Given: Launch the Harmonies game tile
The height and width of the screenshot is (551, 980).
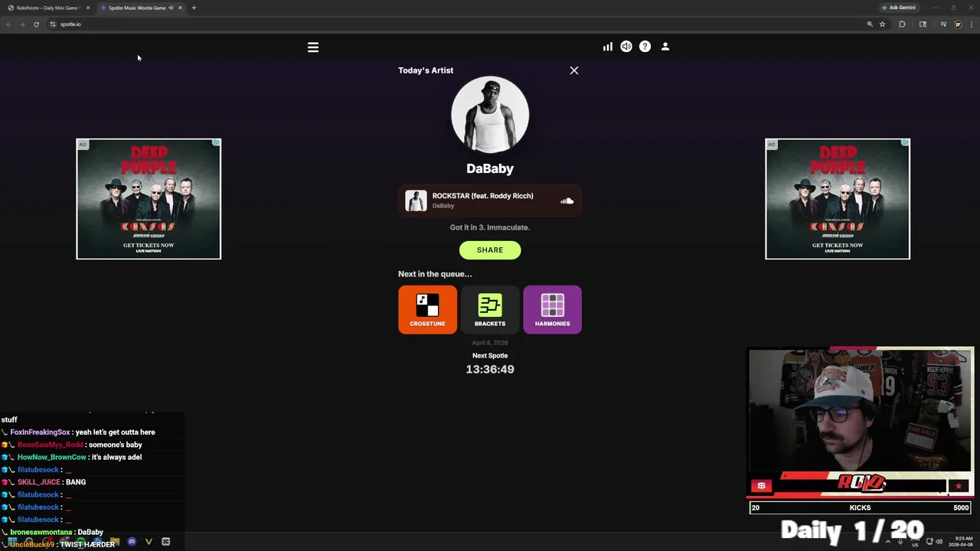Looking at the screenshot, I should 552,310.
